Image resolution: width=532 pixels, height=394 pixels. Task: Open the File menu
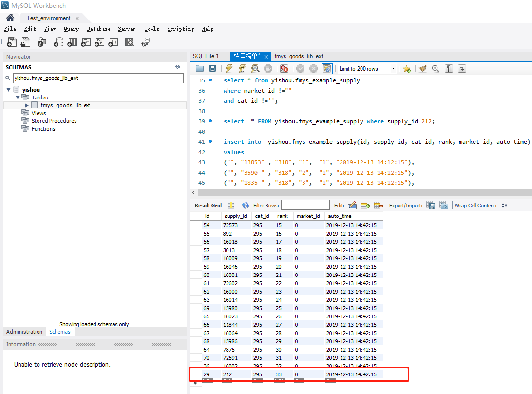[x=10, y=29]
